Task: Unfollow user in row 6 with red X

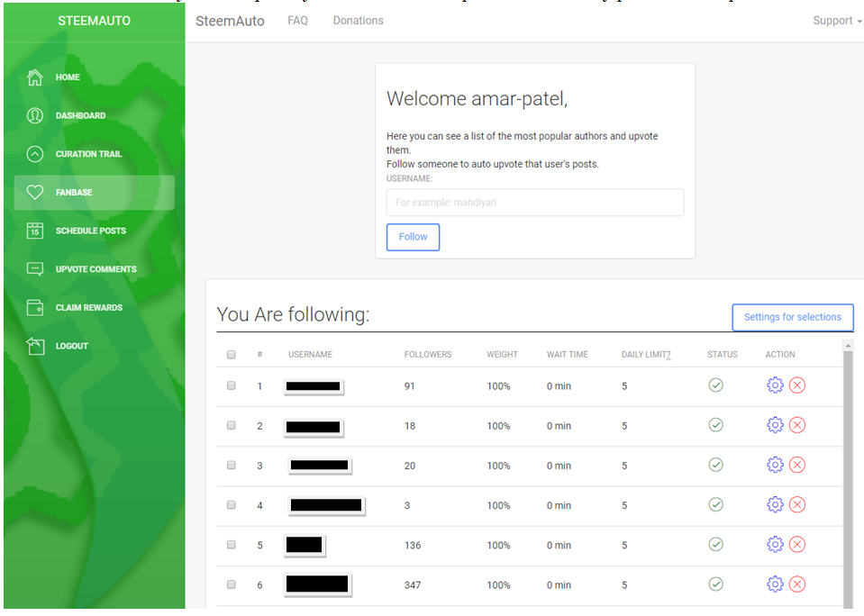Action: pos(796,584)
